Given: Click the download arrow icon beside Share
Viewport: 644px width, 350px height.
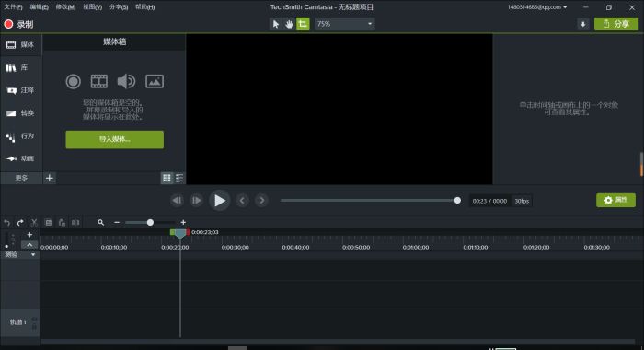Looking at the screenshot, I should point(582,24).
